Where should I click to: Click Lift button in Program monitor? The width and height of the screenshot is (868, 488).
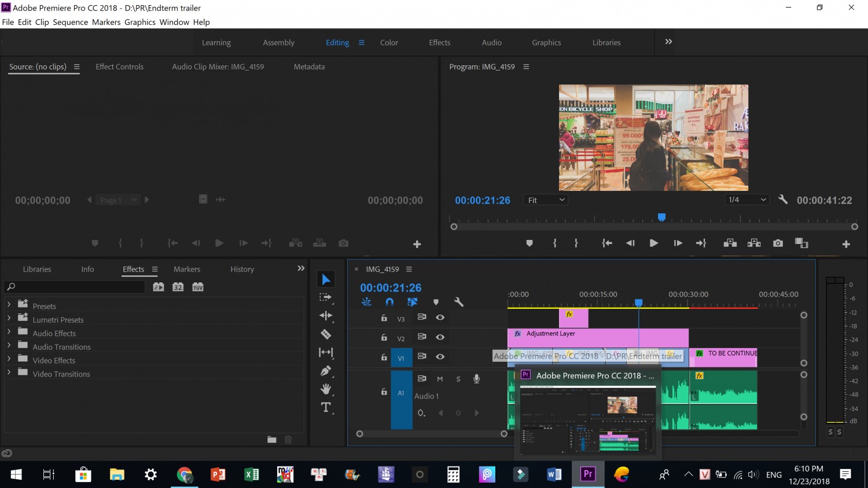tap(730, 243)
